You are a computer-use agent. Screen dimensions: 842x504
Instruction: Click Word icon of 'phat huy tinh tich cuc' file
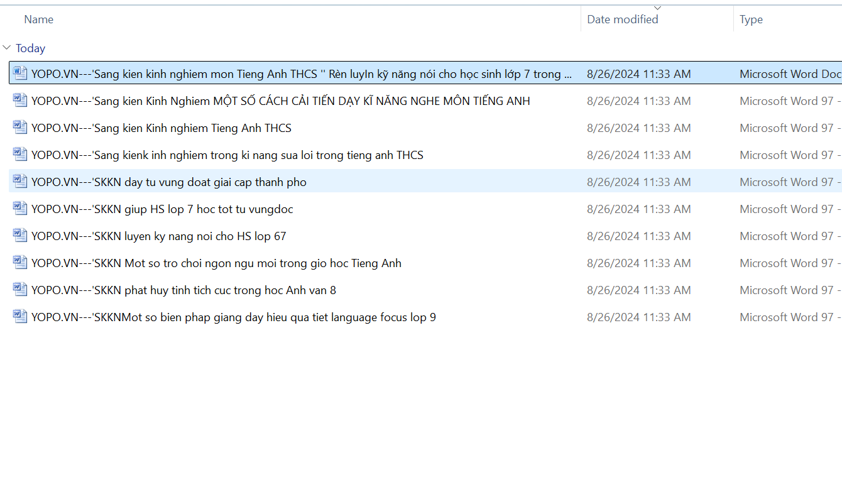click(x=20, y=289)
